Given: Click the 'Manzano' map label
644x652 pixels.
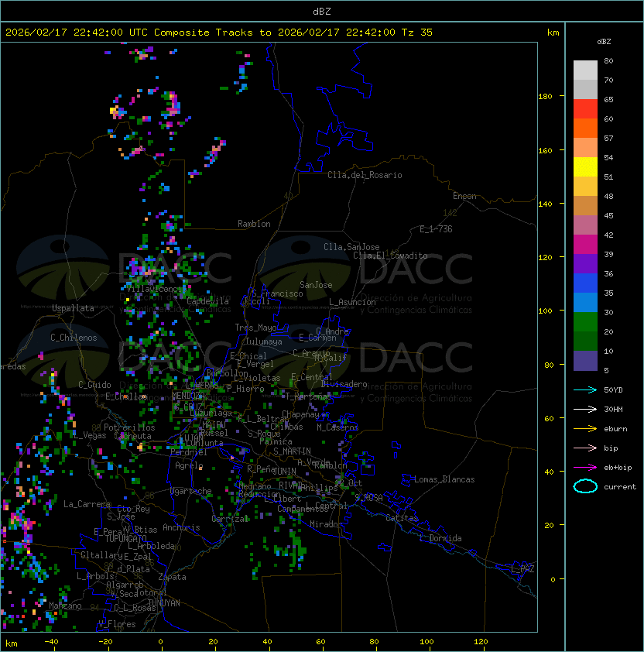Looking at the screenshot, I should [65, 606].
